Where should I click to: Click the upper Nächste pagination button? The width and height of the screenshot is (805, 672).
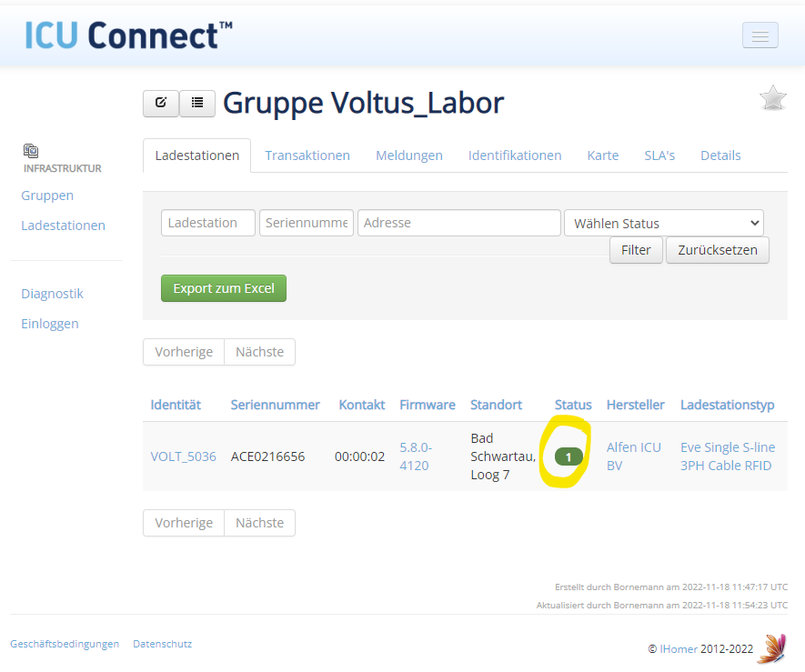[260, 352]
